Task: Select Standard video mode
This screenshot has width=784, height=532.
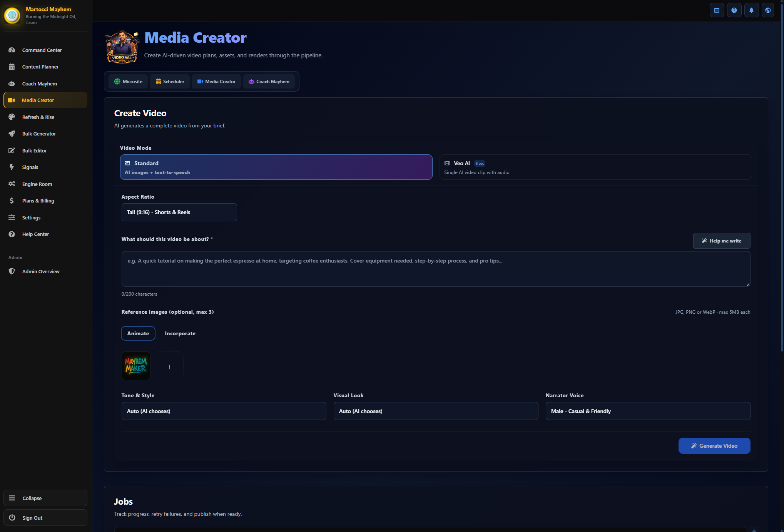Action: (x=276, y=167)
